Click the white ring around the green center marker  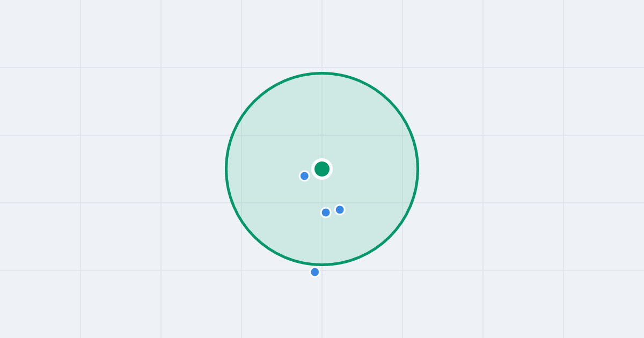coord(322,160)
